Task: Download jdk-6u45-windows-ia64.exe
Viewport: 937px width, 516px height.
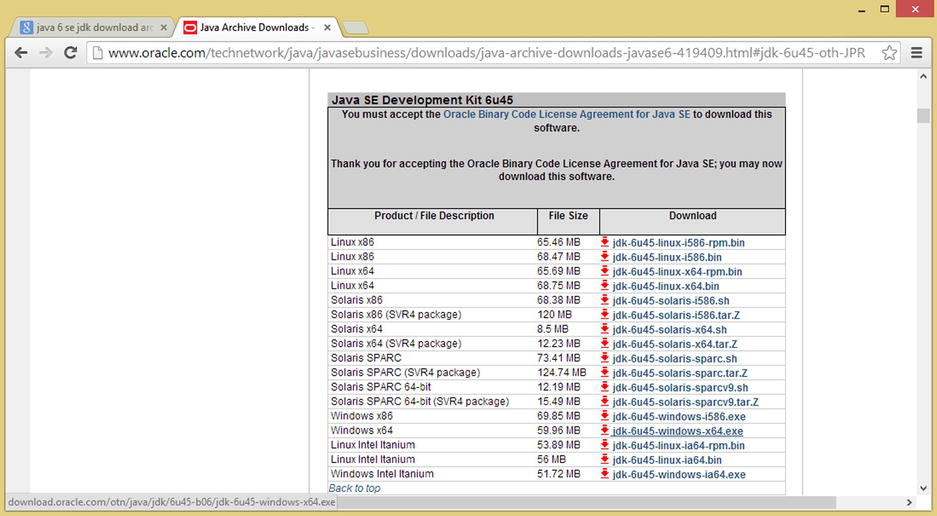Action: 679,475
